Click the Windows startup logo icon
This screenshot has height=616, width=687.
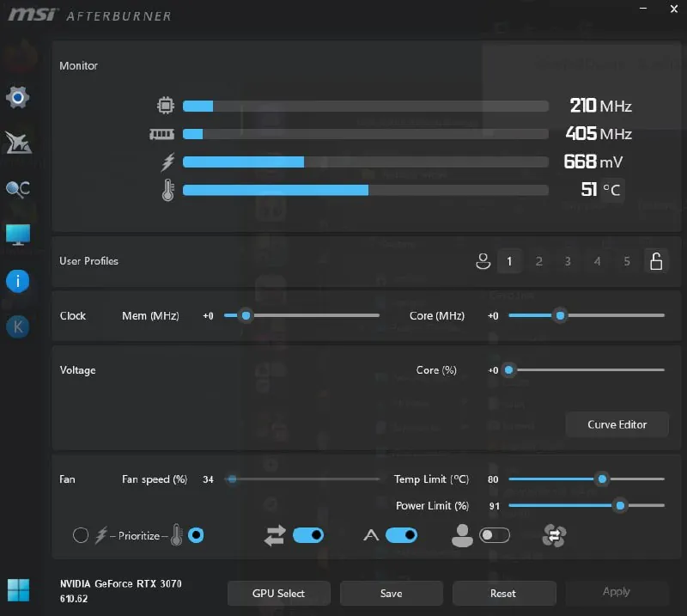(18, 590)
